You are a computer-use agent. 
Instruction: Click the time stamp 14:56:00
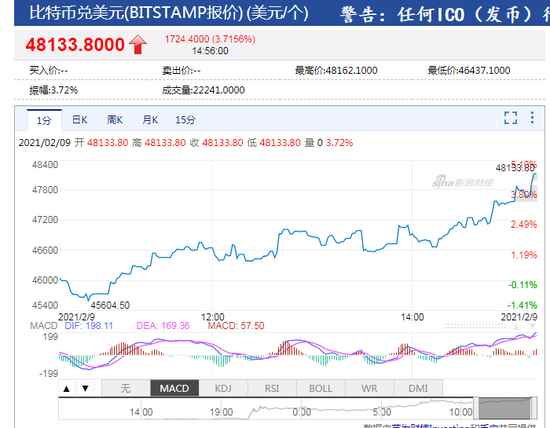click(x=210, y=51)
